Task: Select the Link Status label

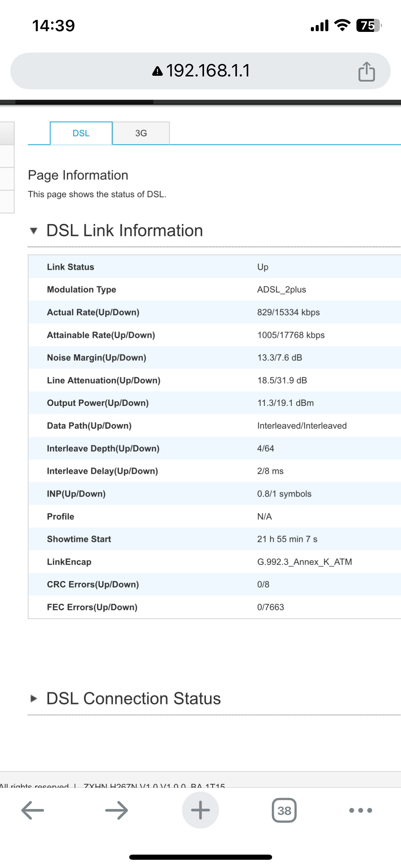Action: [71, 267]
